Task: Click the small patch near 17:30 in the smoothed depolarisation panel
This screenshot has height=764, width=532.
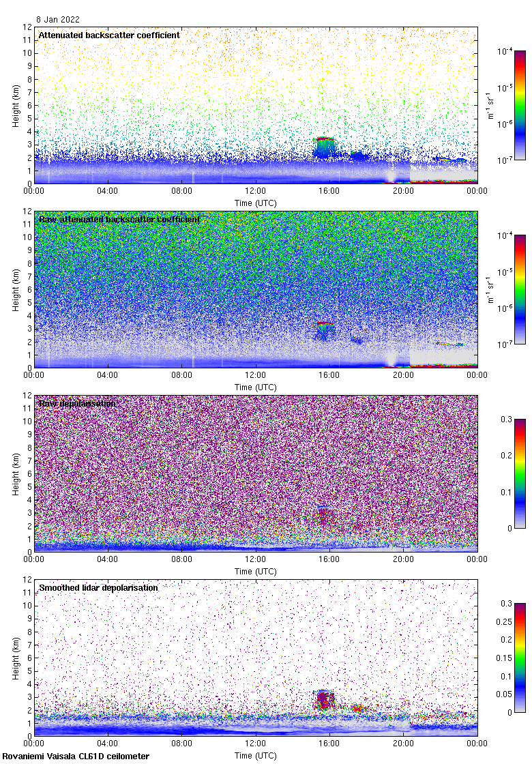Action: tap(358, 709)
